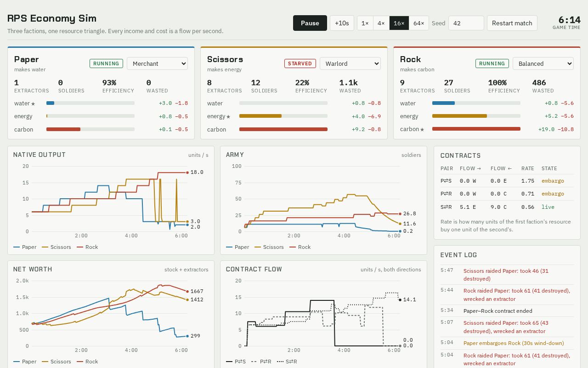This screenshot has width=588, height=368.
Task: Click Paper's carbon stock bar
Action: point(90,129)
